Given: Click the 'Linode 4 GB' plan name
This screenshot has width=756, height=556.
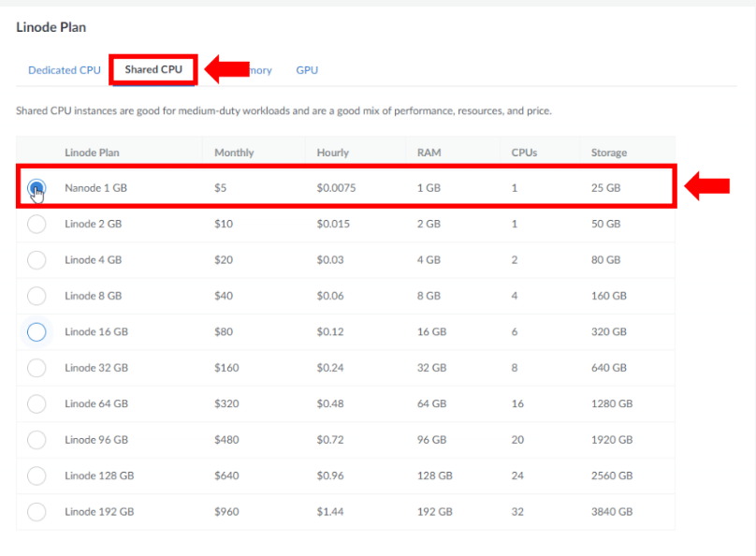Looking at the screenshot, I should 93,260.
